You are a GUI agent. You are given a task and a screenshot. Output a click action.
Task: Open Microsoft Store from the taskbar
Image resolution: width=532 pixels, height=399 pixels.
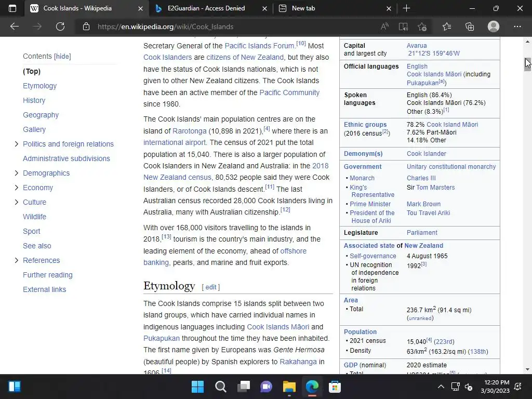click(x=335, y=387)
